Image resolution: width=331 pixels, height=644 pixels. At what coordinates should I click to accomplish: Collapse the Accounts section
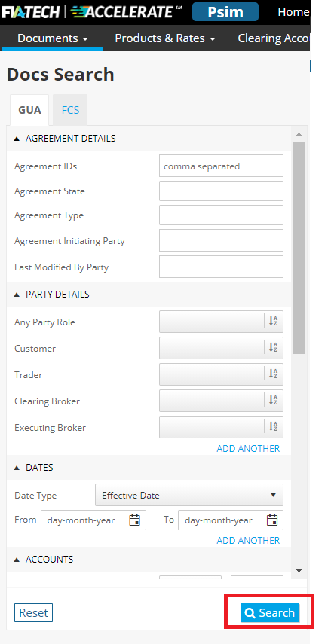(x=17, y=560)
